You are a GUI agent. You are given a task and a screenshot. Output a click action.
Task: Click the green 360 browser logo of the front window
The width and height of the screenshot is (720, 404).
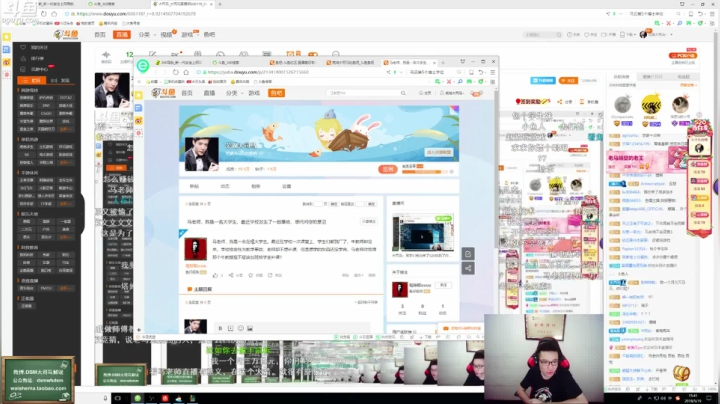pos(143,66)
